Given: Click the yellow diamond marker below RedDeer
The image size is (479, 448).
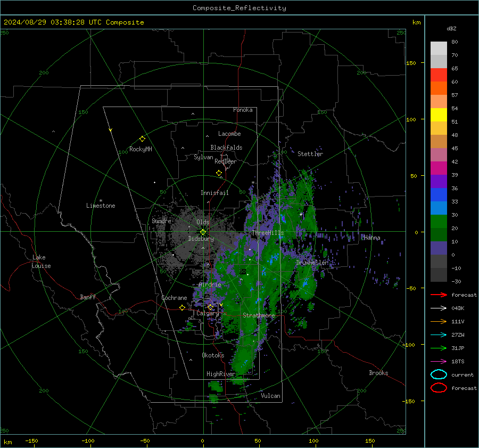Looking at the screenshot, I should tap(219, 173).
